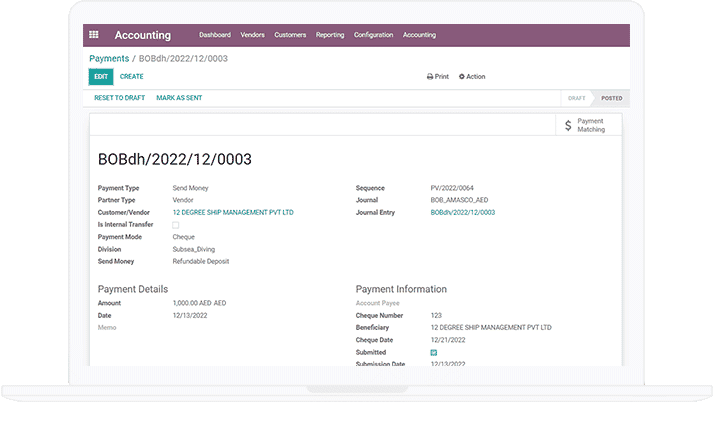
Task: Open the Configuration menu
Action: pyautogui.click(x=373, y=35)
